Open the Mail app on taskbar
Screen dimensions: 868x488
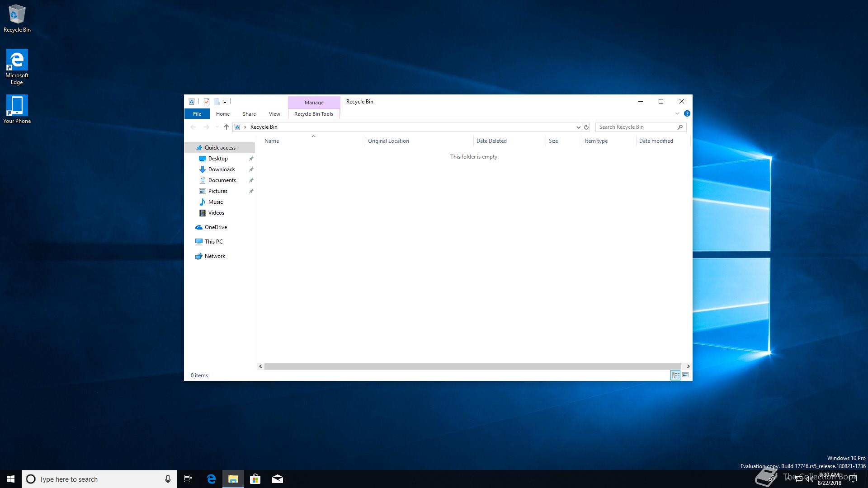coord(278,479)
